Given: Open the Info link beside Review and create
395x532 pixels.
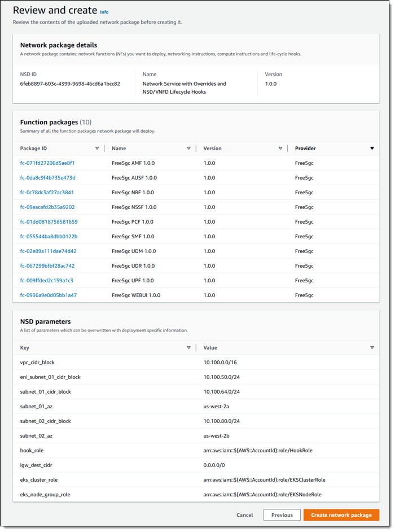Looking at the screenshot, I should pyautogui.click(x=104, y=12).
